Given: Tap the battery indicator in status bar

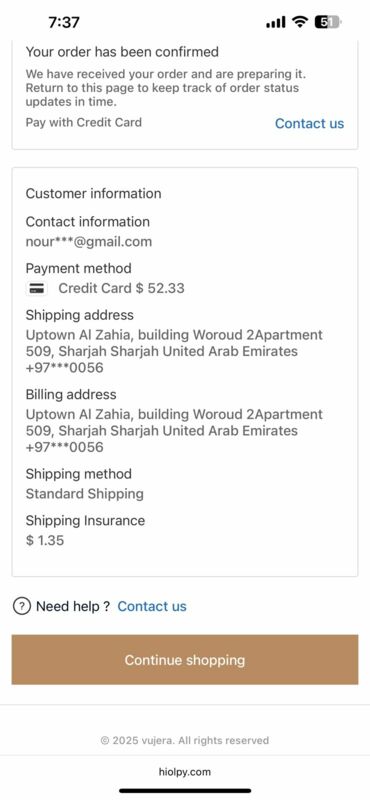Looking at the screenshot, I should click(x=328, y=22).
